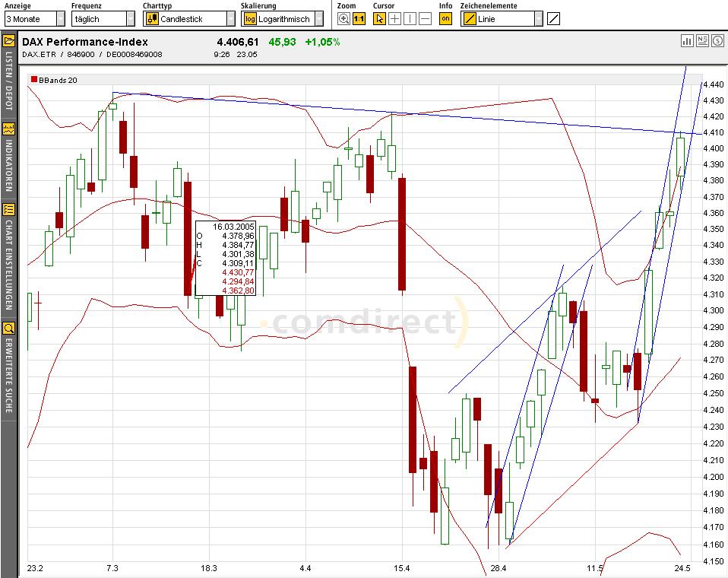
Task: Click the 4.150 price axis label
Action: point(714,561)
